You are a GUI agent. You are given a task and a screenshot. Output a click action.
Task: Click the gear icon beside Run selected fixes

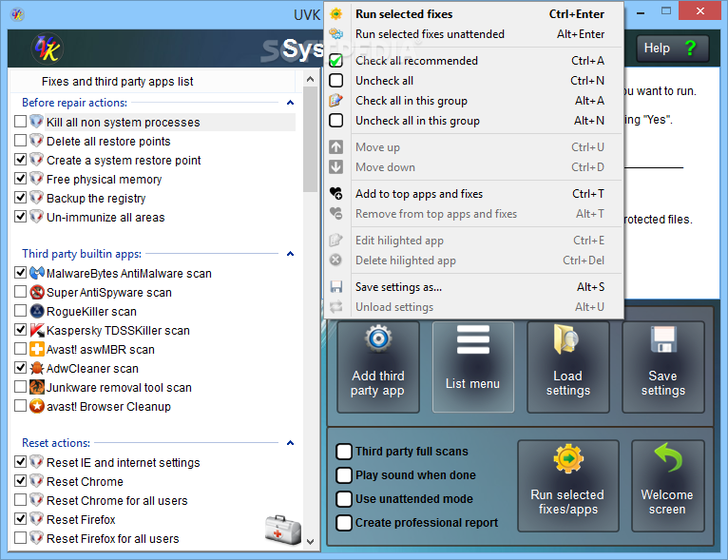click(336, 14)
